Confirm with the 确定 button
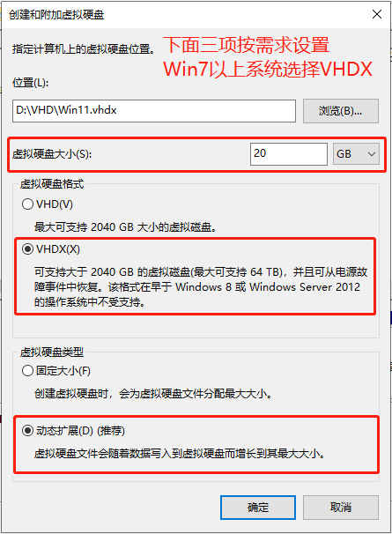This screenshot has height=534, width=392. (258, 508)
